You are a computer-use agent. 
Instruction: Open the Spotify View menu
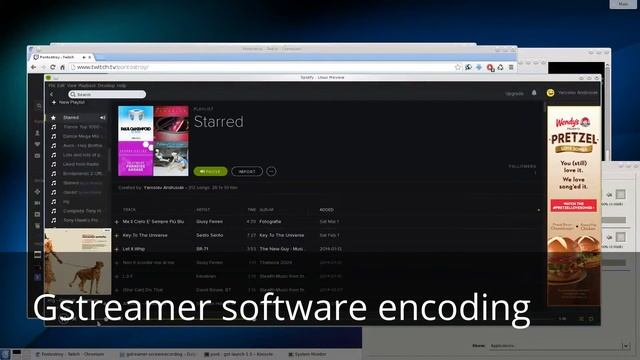click(x=71, y=86)
